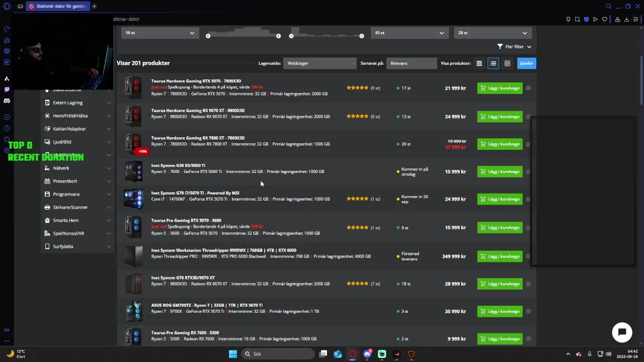
Task: Open the 45 st filter dropdown
Action: pos(410,33)
